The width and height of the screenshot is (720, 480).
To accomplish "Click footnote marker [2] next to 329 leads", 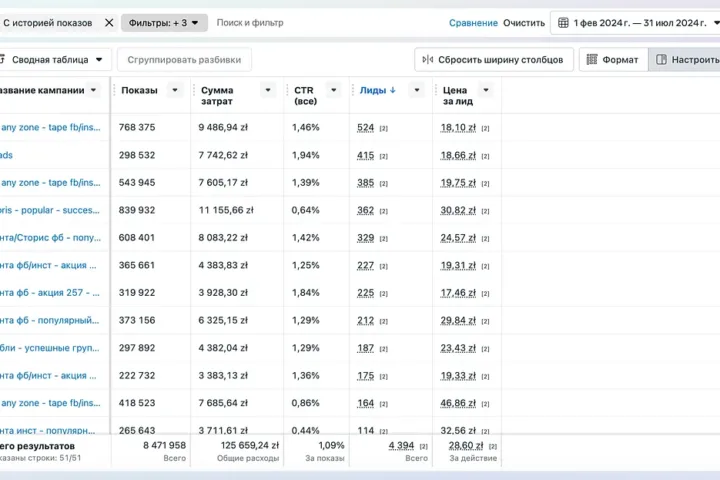I will 384,239.
